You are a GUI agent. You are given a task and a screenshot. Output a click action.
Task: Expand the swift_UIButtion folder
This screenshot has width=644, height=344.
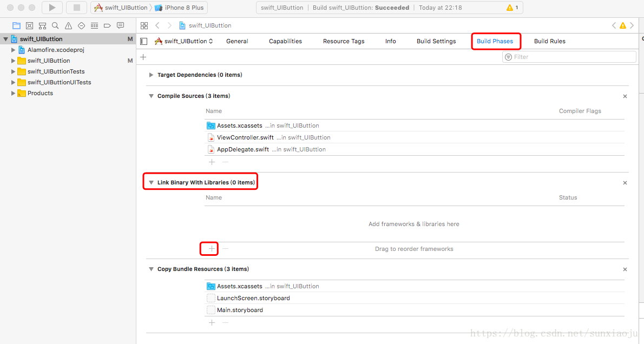tap(13, 61)
